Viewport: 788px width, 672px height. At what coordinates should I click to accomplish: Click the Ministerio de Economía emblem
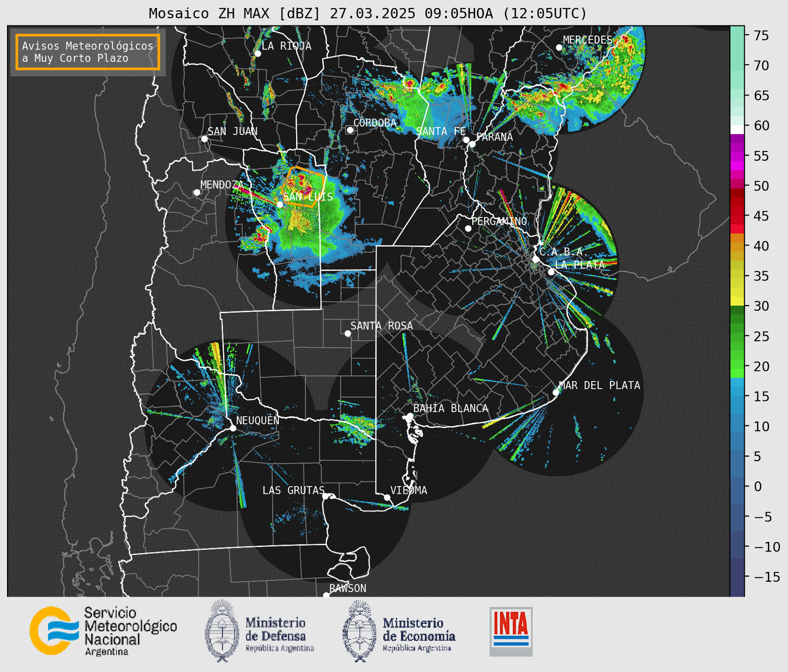[x=360, y=631]
